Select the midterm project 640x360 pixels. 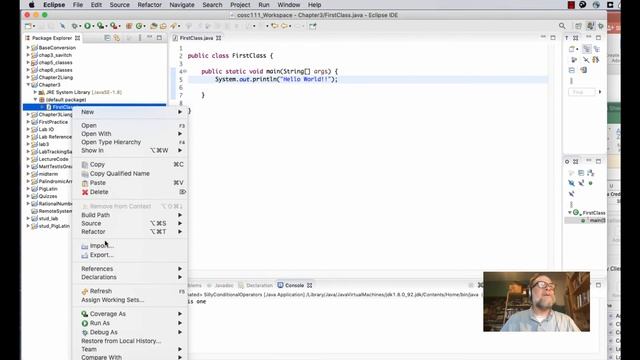click(x=48, y=174)
